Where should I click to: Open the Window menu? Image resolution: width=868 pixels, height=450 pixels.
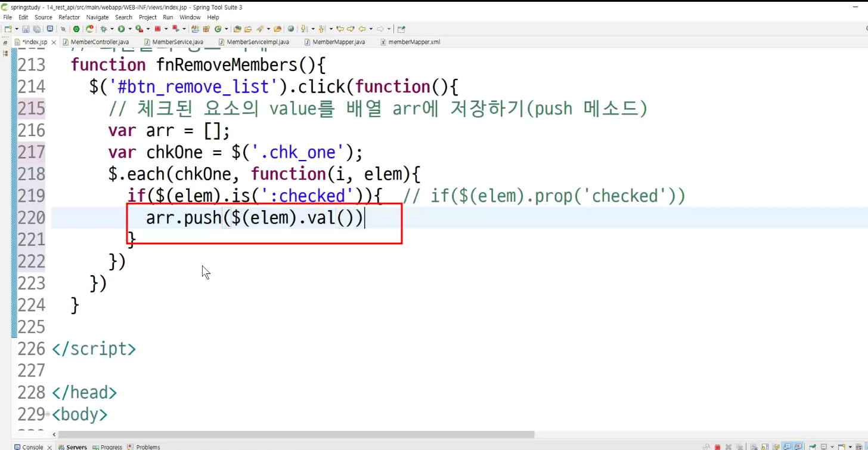[x=190, y=17]
